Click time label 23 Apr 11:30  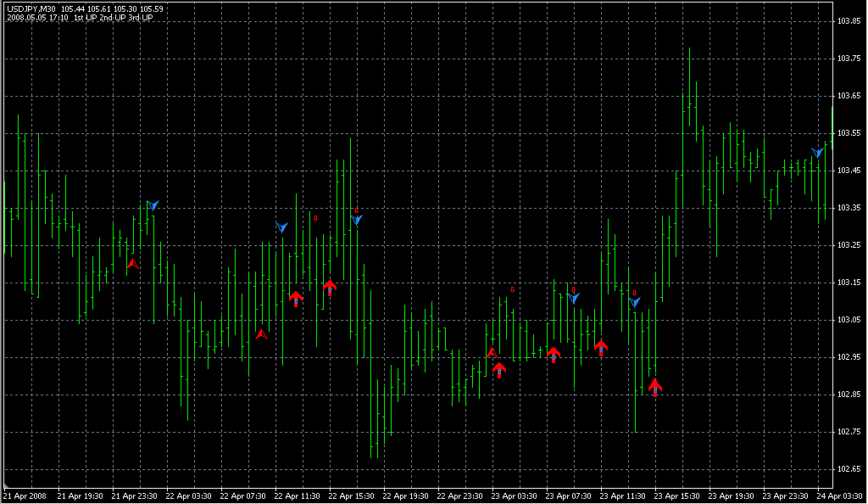coord(622,496)
